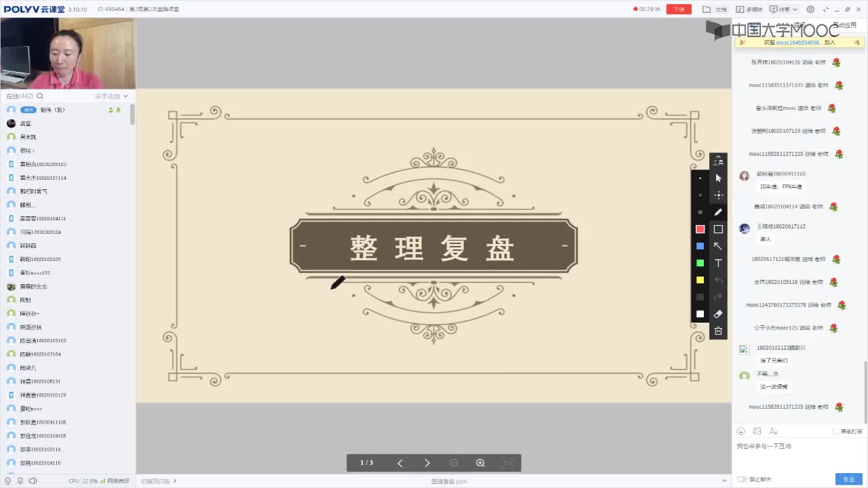Go to the previous slide
Viewport: 868px width, 488px height.
tap(400, 463)
